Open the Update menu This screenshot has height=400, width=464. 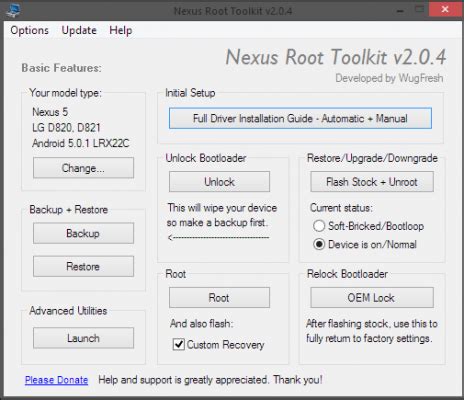click(79, 30)
